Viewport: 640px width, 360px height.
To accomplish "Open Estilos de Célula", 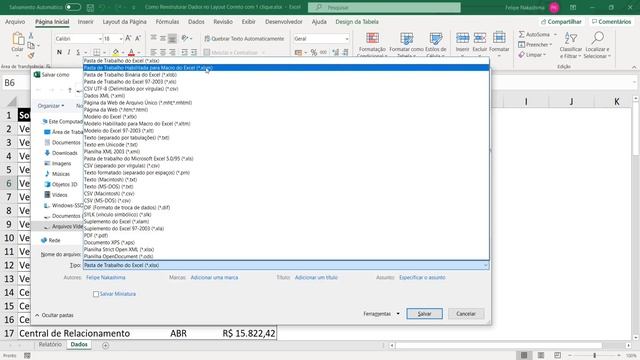I will [436, 44].
